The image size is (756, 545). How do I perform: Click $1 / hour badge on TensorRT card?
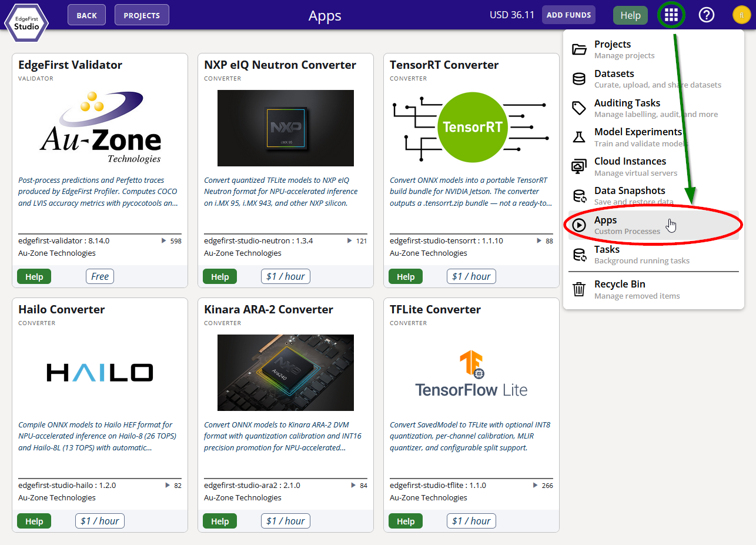pos(471,276)
